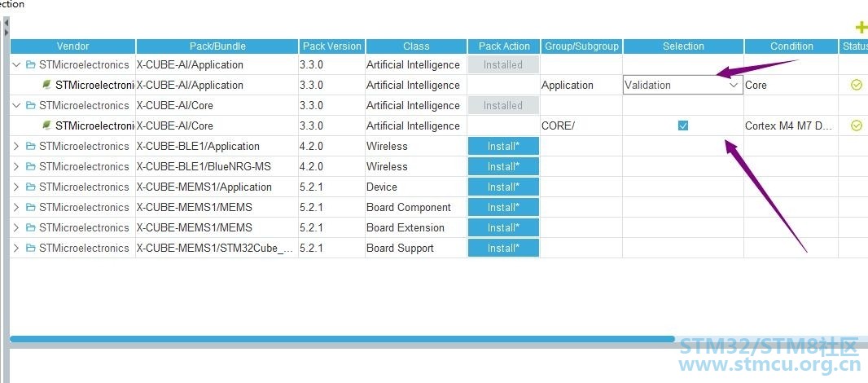Click the Core condition cell

click(791, 85)
